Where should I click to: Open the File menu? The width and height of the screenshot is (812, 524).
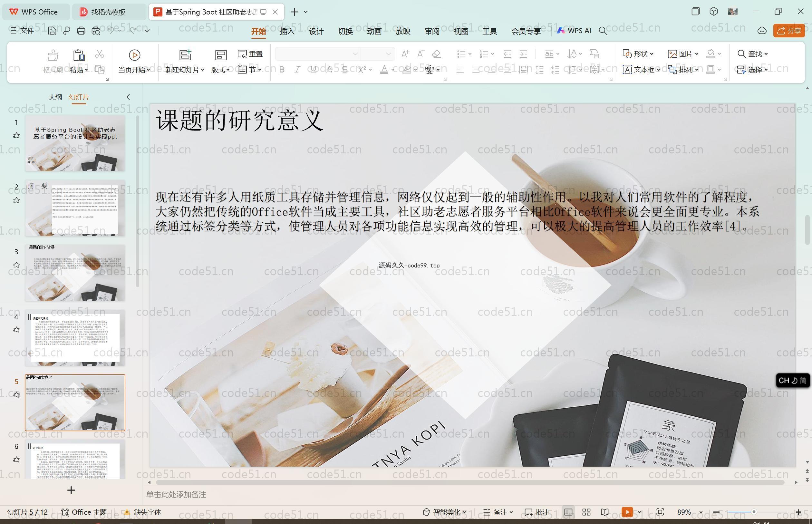22,31
